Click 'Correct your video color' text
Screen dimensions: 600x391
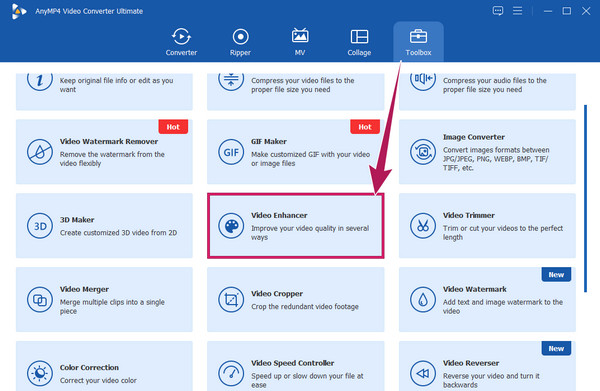(x=98, y=381)
